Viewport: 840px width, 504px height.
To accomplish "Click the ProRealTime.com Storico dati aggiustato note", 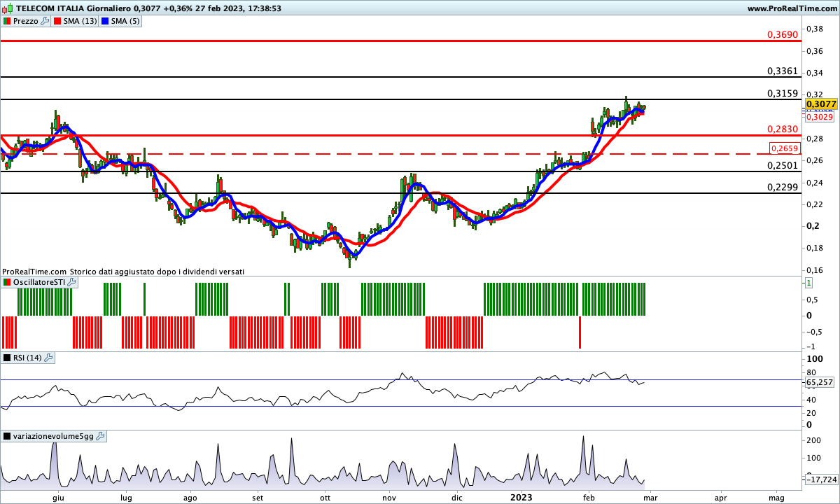I will [x=123, y=271].
